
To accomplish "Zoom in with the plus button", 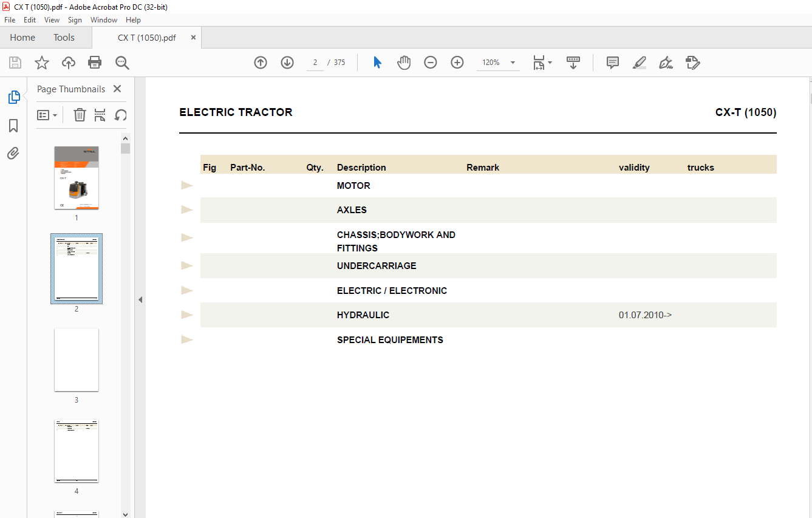I will (457, 63).
